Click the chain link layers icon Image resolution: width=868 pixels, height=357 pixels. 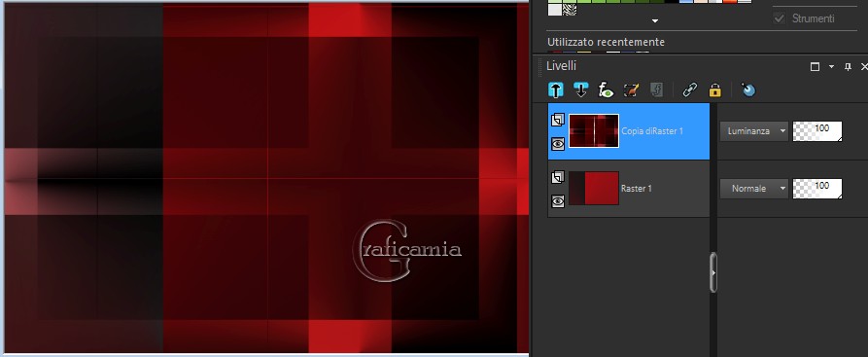[x=690, y=89]
